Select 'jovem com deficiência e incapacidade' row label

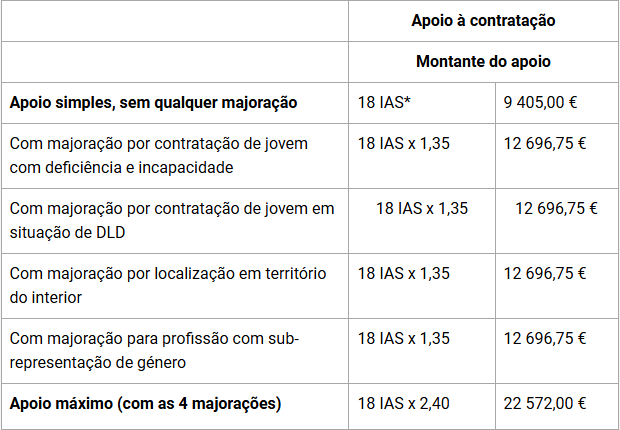pyautogui.click(x=159, y=155)
